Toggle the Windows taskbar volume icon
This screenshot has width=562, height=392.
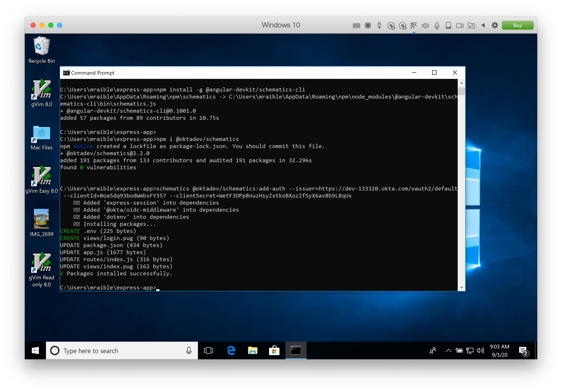(x=480, y=351)
